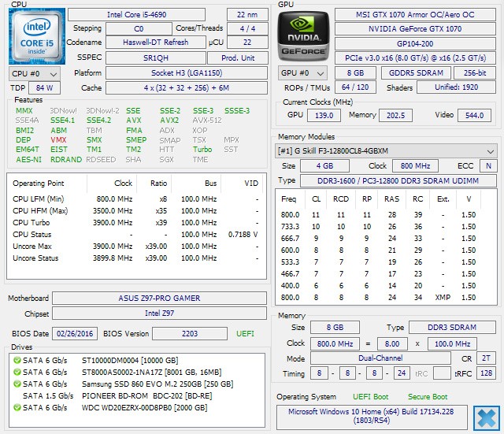
Task: Click the WDC WD20EZRX drive status icon
Action: pos(17,407)
